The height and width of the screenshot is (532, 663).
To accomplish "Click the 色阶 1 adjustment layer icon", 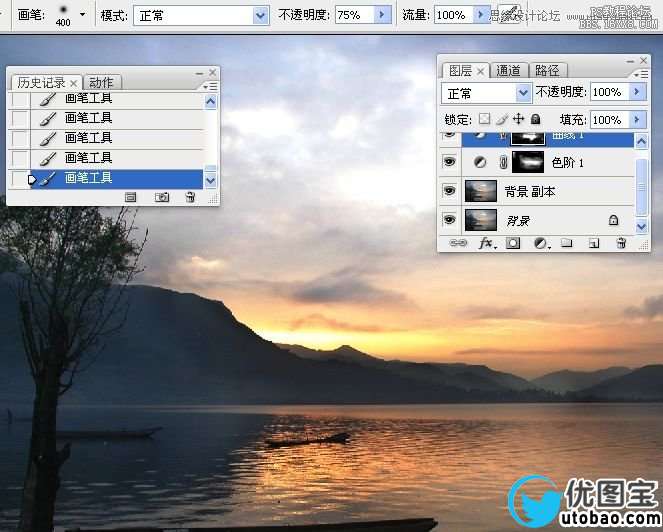I will click(479, 162).
